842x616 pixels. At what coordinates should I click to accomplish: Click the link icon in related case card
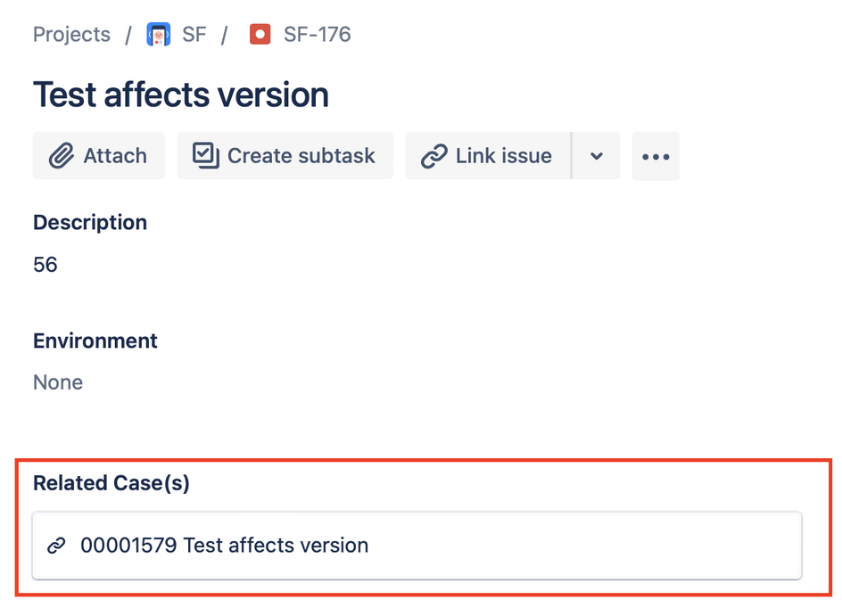click(x=56, y=546)
